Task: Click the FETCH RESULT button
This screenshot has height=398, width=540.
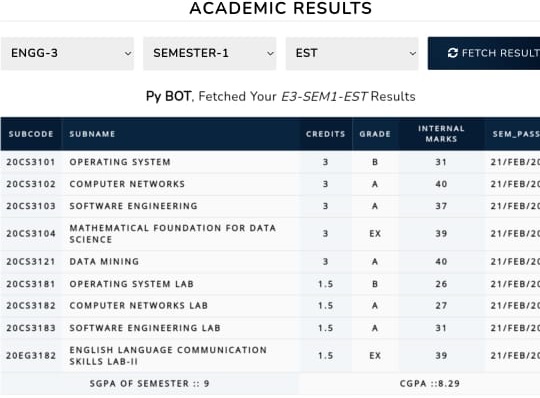Action: click(484, 53)
